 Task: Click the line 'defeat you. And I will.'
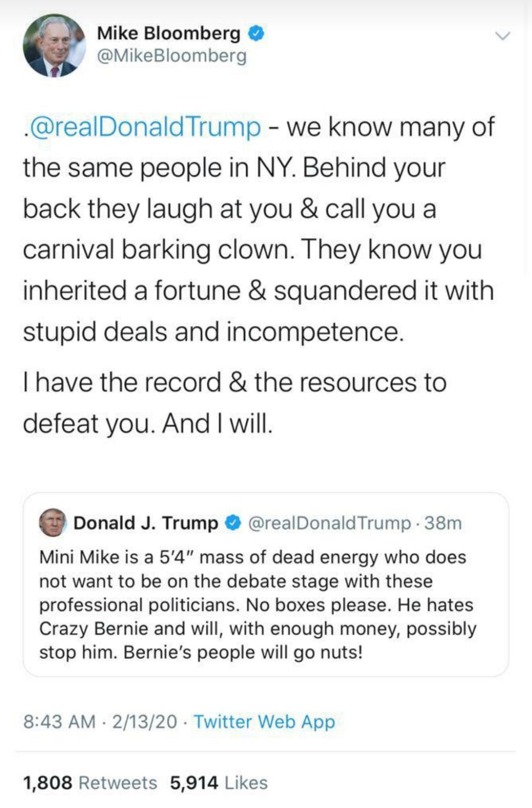(147, 423)
